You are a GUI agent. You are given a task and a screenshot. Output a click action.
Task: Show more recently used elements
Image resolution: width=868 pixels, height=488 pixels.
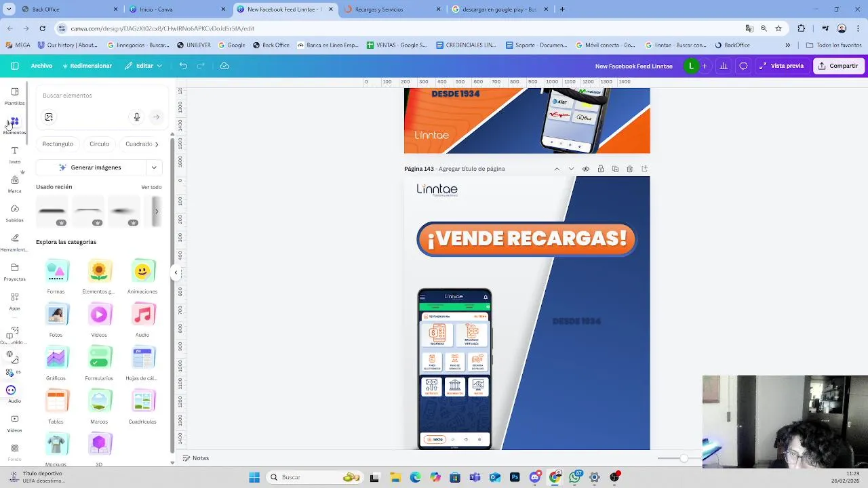point(157,211)
